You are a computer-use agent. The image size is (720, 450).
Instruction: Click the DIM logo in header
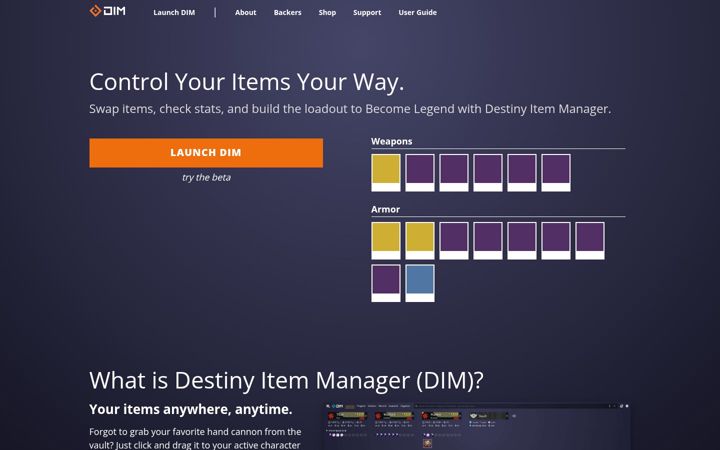coord(107,11)
